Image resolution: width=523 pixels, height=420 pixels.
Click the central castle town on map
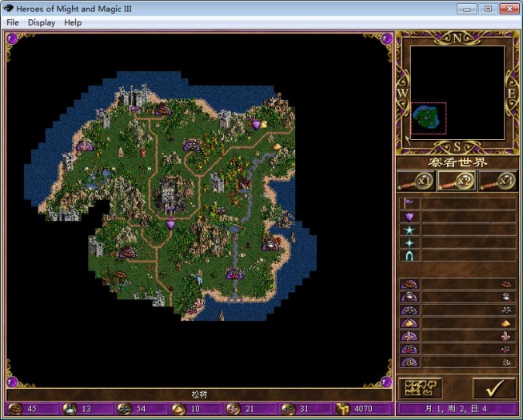coord(171,197)
